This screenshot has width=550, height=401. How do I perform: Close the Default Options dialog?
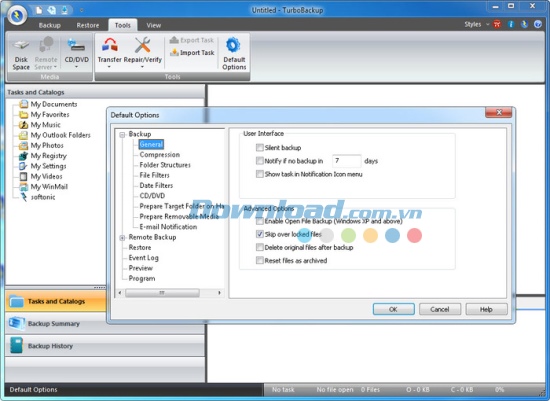(498, 112)
